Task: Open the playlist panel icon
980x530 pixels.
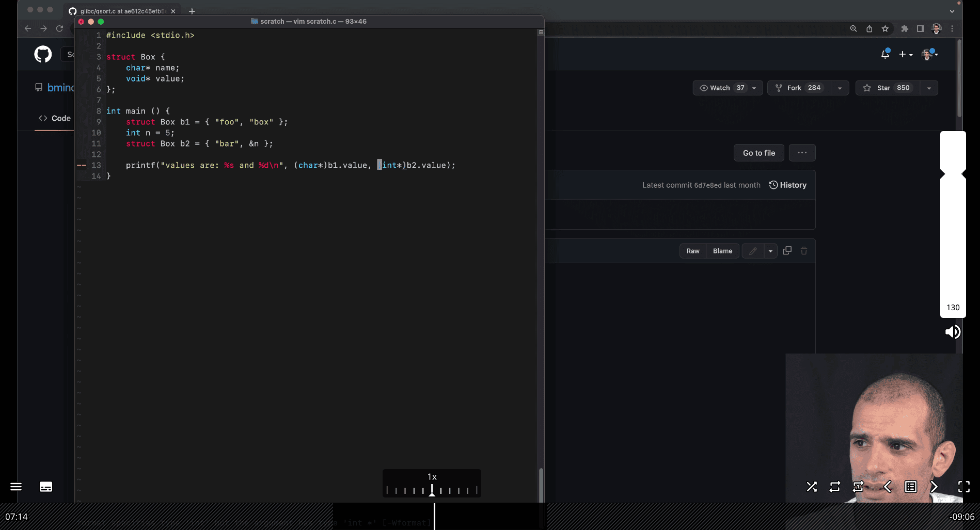Action: [911, 487]
